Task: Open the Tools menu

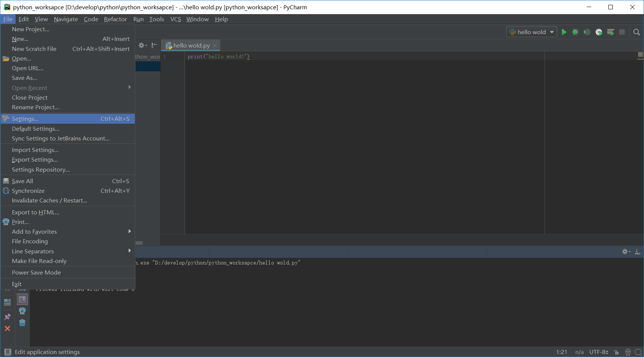Action: tap(156, 19)
